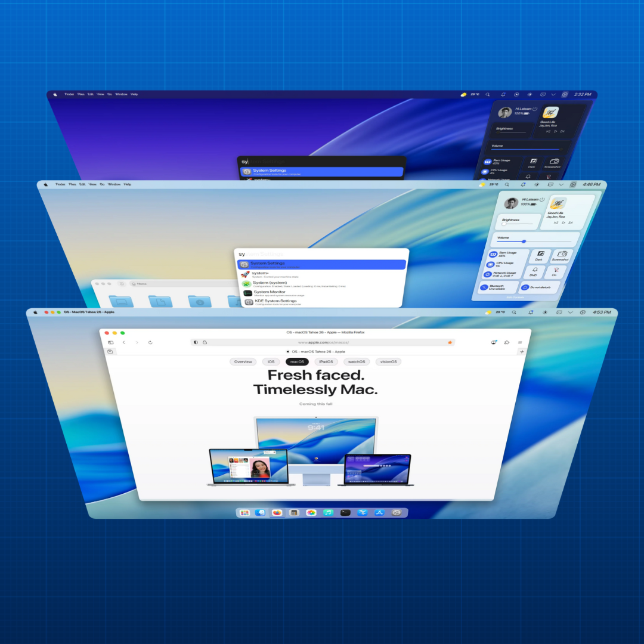Toggle Bluetooth Unavailable tile
This screenshot has width=644, height=644.
tap(498, 287)
